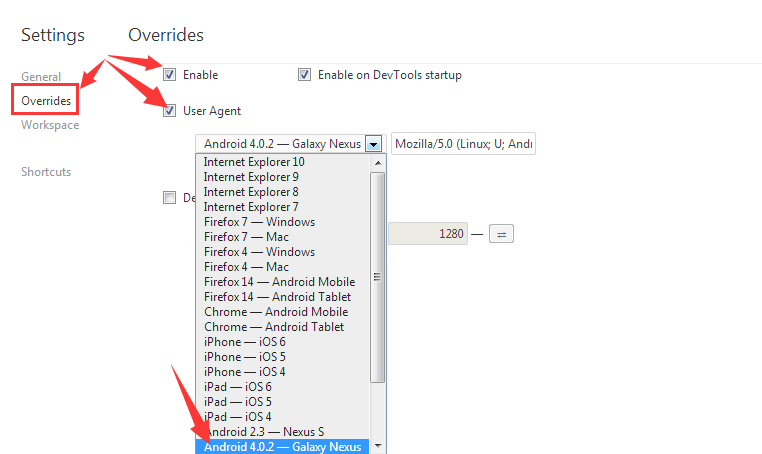Choose Firefox 4 — Mac

point(282,267)
